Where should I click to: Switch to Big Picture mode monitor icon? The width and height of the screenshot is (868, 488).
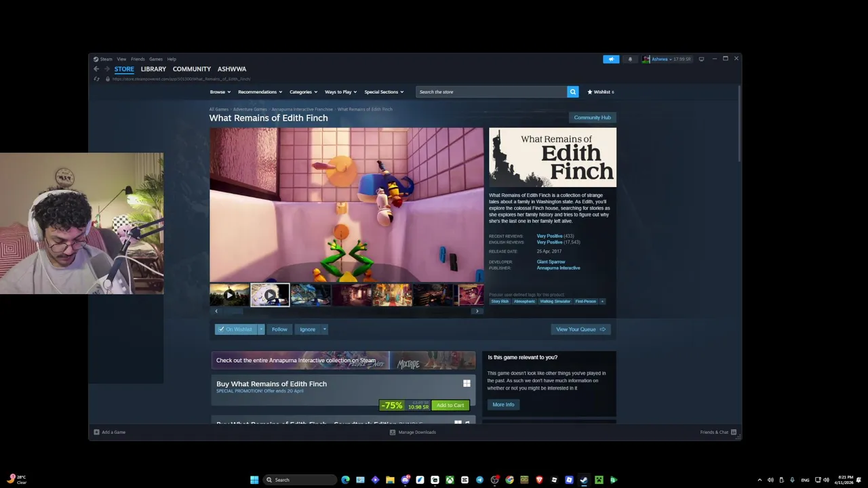click(701, 59)
